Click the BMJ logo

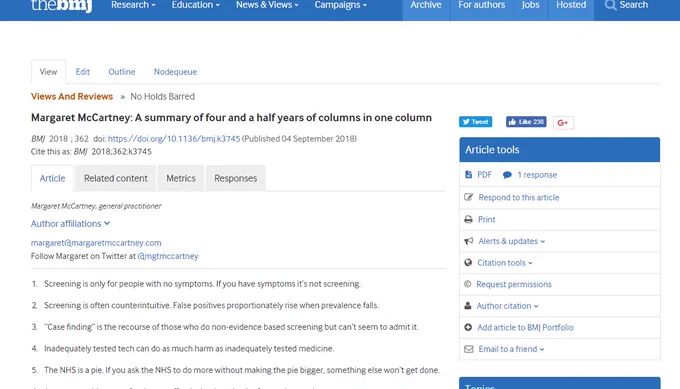click(x=62, y=6)
